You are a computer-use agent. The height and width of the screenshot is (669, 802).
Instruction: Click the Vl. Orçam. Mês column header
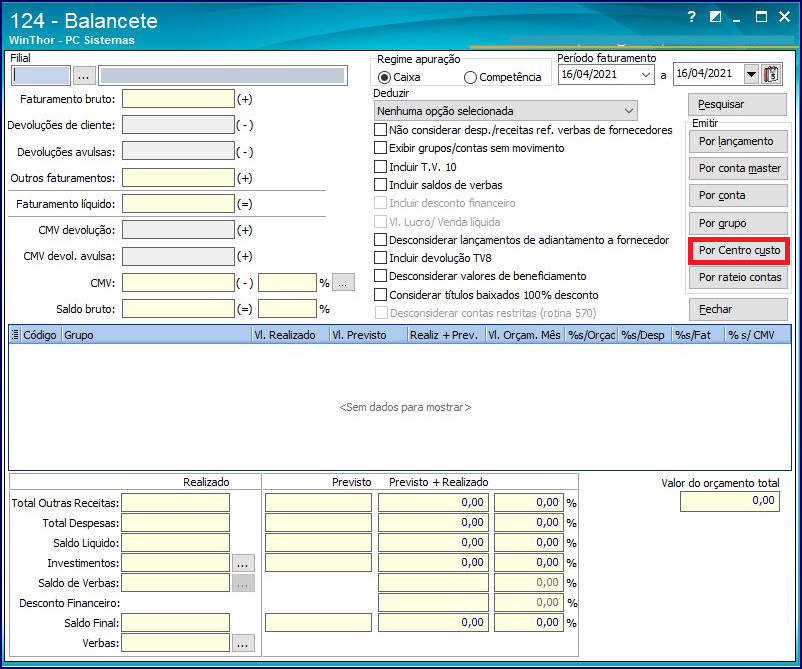tap(524, 335)
